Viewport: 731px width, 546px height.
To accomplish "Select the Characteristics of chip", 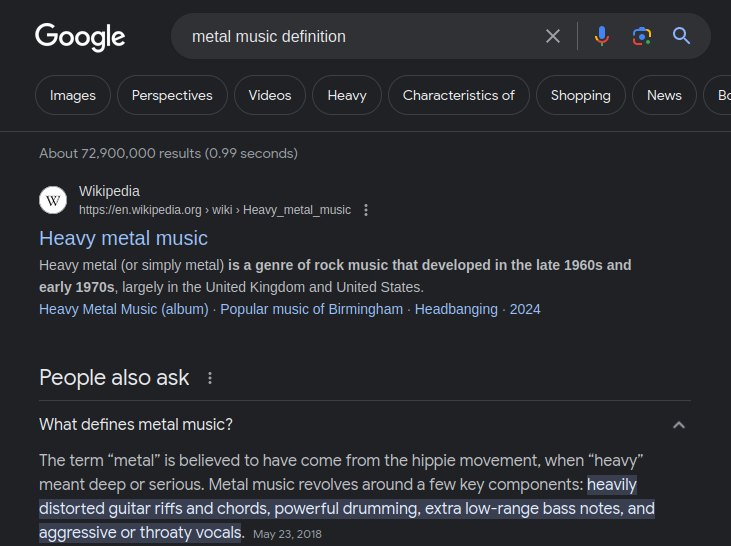I will coord(459,95).
